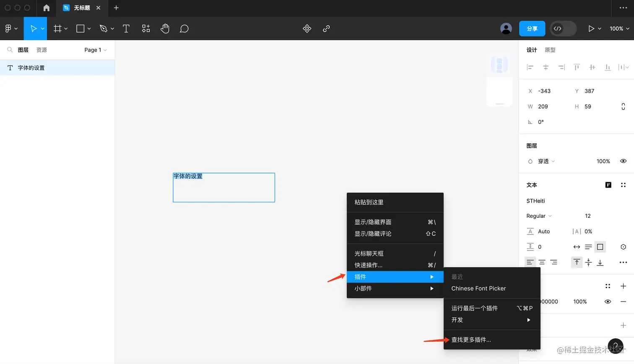The image size is (634, 364).
Task: Click the three-dot menu in title bar
Action: (624, 8)
